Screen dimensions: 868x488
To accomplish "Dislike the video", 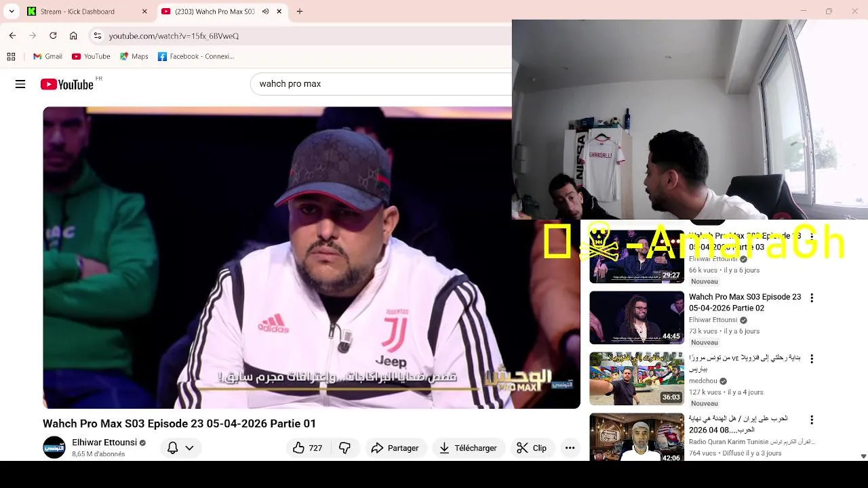I will 344,448.
